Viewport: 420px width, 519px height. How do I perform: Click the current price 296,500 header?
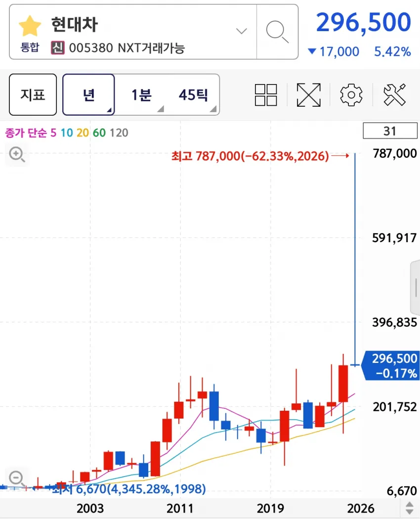pyautogui.click(x=363, y=23)
